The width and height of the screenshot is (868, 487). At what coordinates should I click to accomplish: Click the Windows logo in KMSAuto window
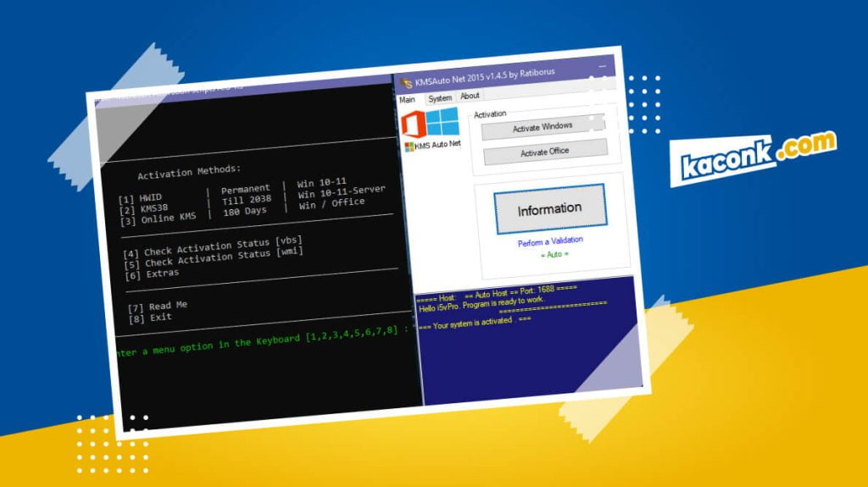coord(442,121)
